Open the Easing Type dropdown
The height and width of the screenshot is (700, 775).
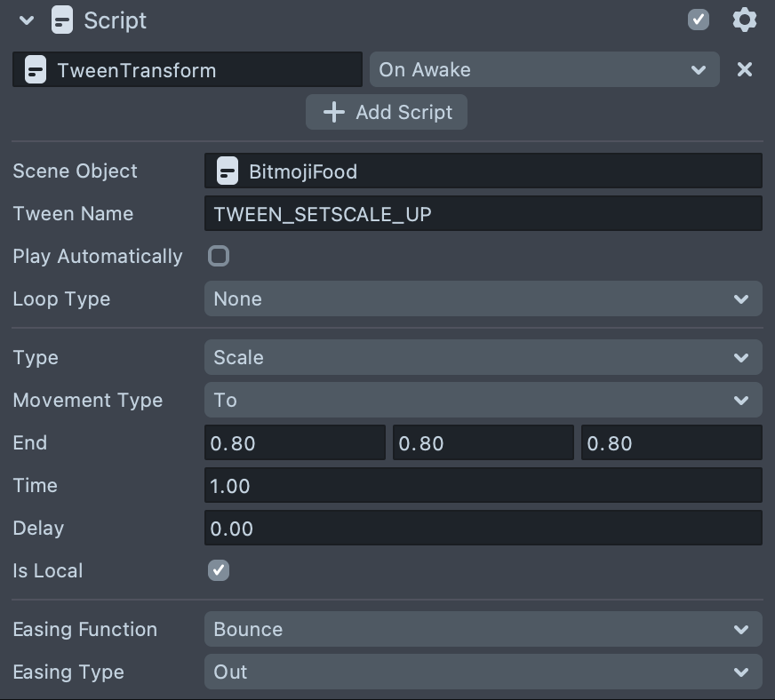tap(483, 672)
